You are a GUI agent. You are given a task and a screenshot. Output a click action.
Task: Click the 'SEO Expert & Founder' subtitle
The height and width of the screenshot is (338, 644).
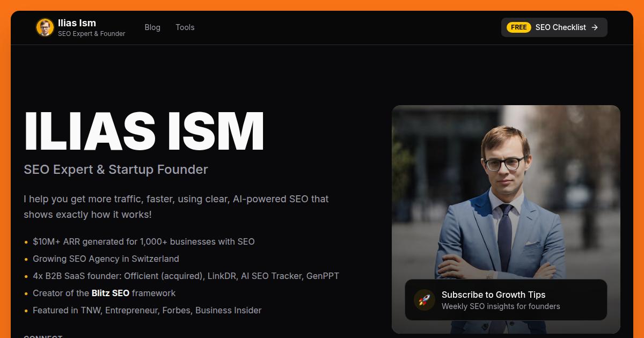tap(91, 33)
